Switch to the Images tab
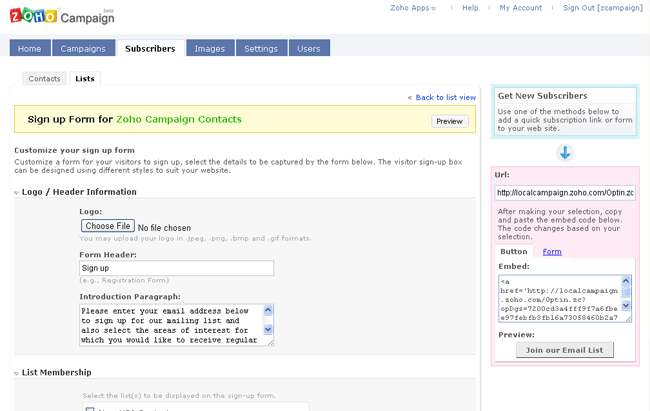 210,48
